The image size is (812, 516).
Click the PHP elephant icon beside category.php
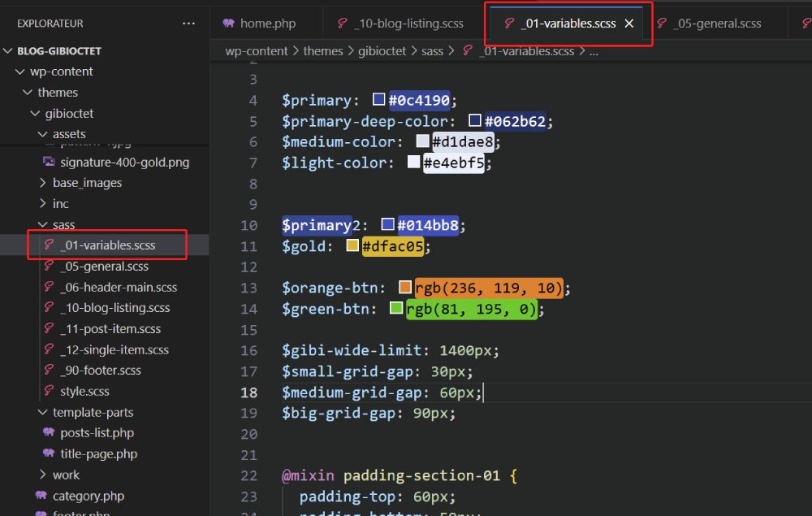pos(41,495)
